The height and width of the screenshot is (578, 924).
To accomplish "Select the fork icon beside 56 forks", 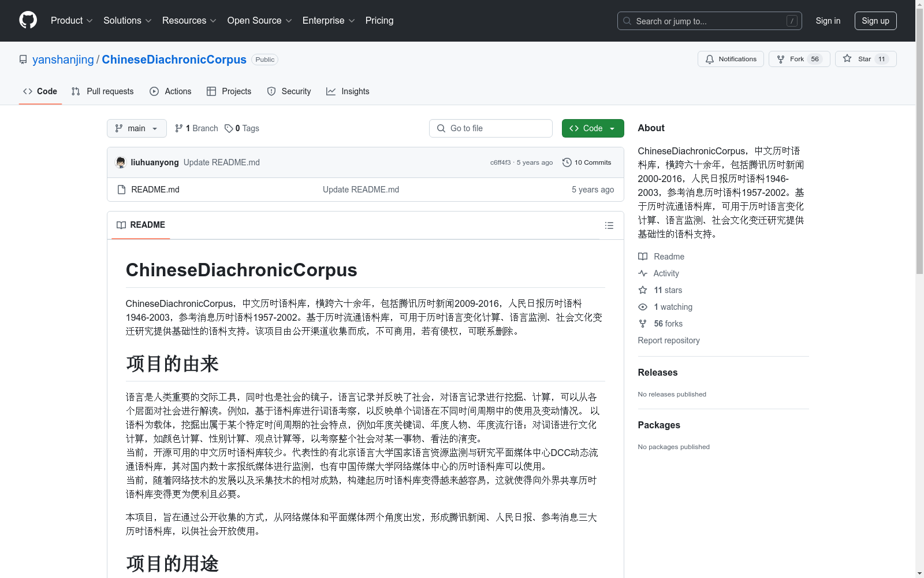I will [643, 324].
